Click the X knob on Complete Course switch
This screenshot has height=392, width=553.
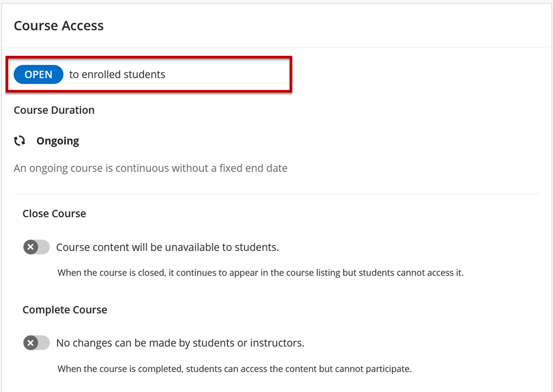pyautogui.click(x=31, y=343)
